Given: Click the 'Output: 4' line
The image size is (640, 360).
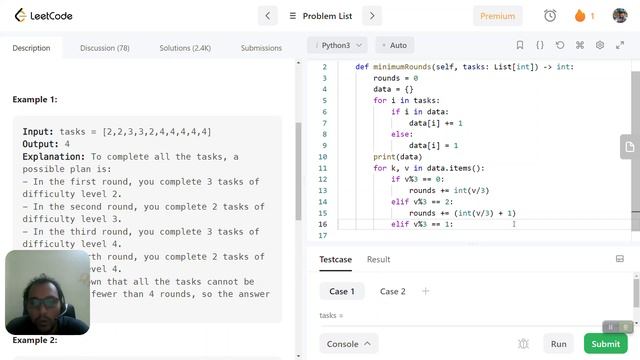Looking at the screenshot, I should (46, 144).
